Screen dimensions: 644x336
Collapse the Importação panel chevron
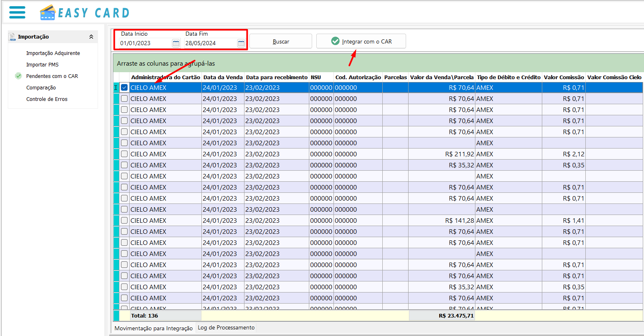tap(91, 37)
